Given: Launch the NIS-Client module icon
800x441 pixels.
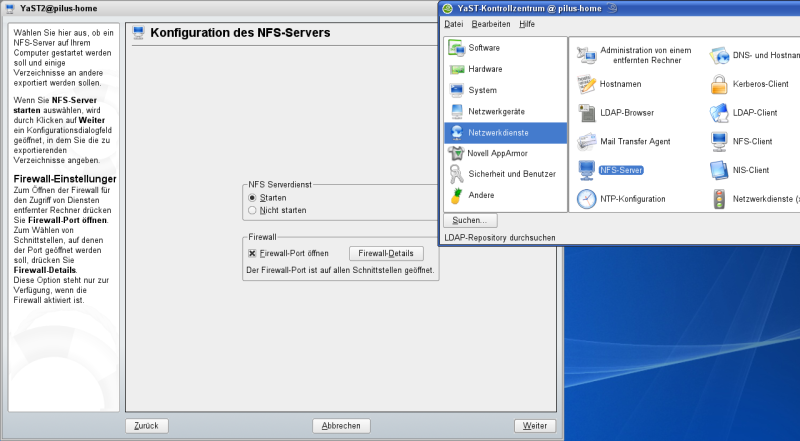Looking at the screenshot, I should (719, 170).
